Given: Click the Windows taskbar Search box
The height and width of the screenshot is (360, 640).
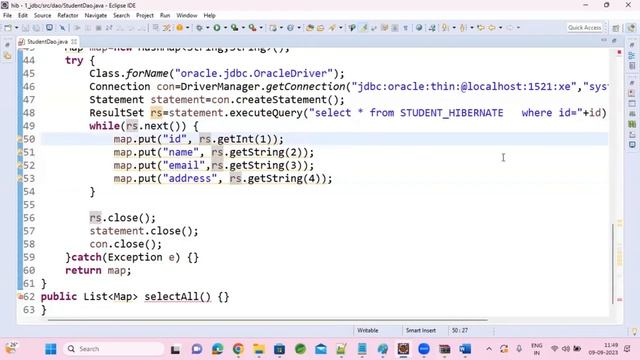Looking at the screenshot, I should tap(114, 349).
